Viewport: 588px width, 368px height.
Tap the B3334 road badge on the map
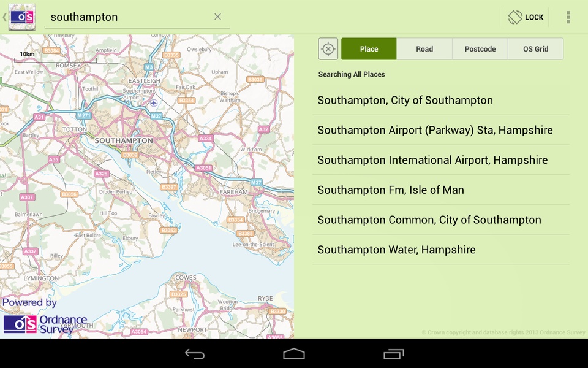[236, 220]
